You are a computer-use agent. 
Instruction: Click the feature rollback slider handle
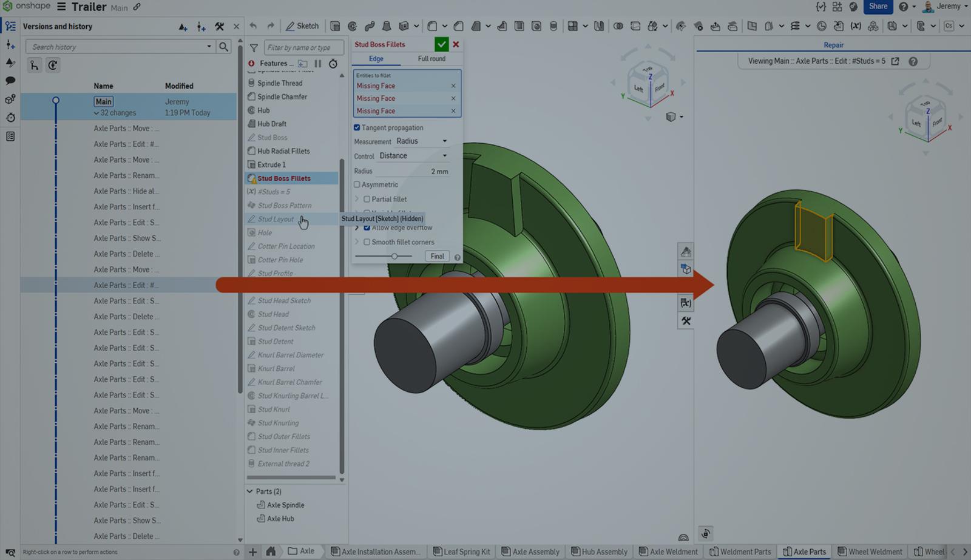click(x=396, y=256)
